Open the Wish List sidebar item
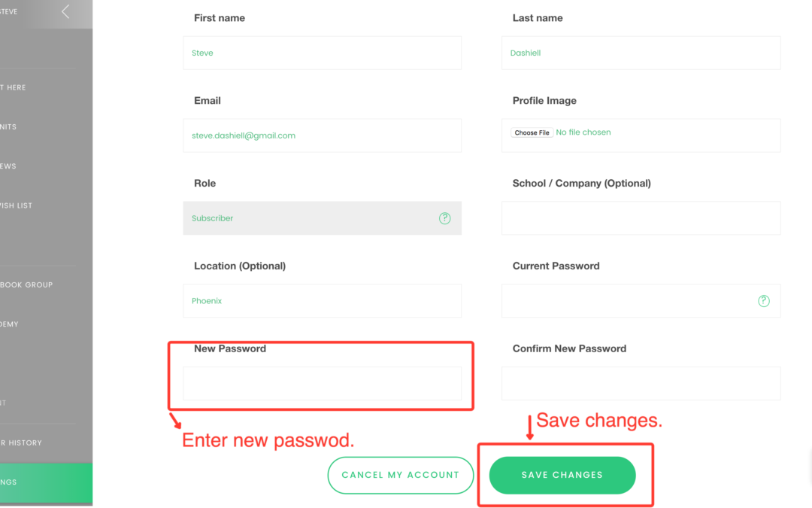This screenshot has width=812, height=508. tap(17, 205)
